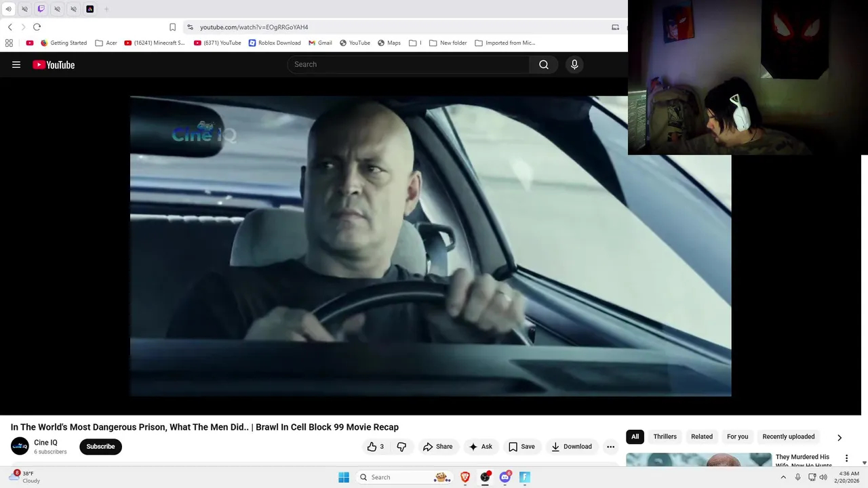Bookmark this page icon
This screenshot has width=868, height=488.
[x=172, y=27]
